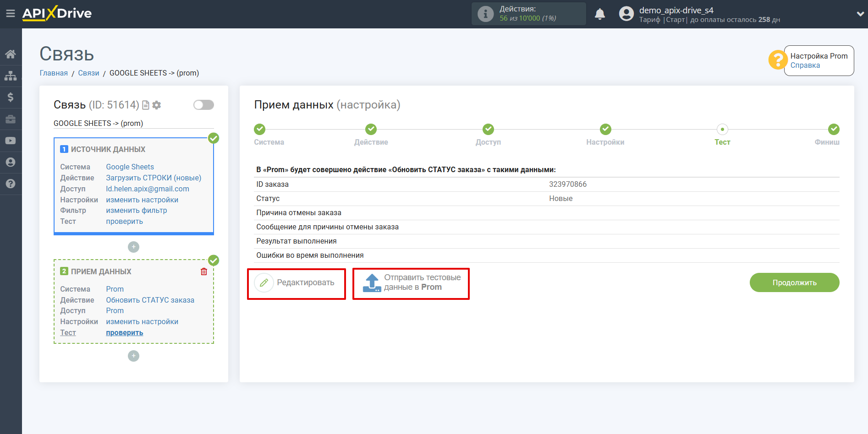Click the yellow question mark help icon

(778, 60)
